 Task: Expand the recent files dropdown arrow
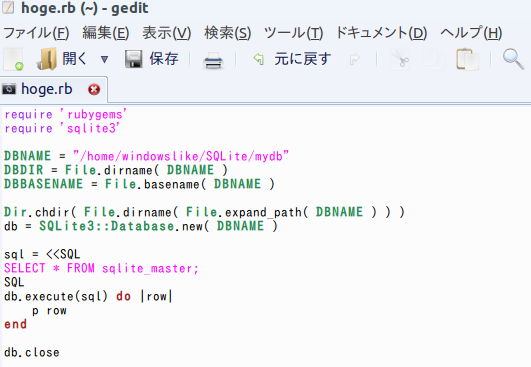104,60
